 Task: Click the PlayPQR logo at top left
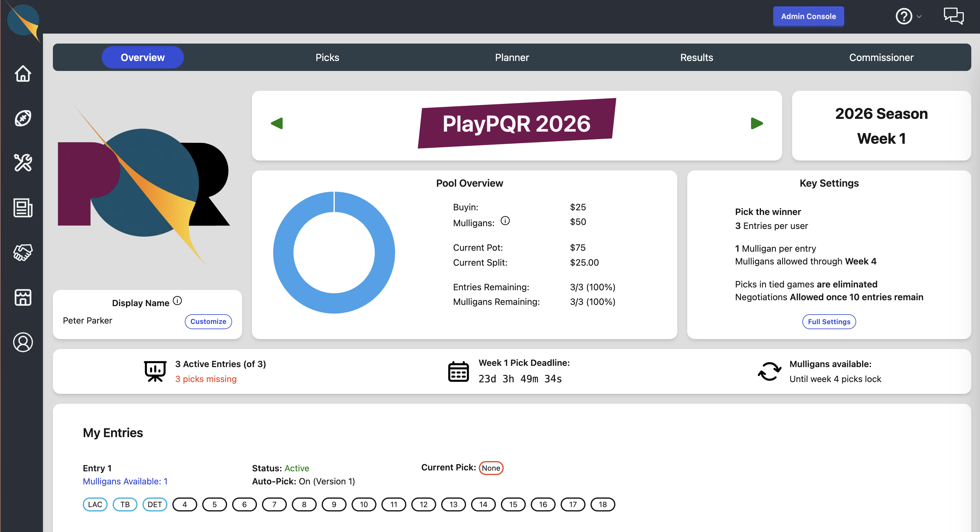click(x=23, y=21)
